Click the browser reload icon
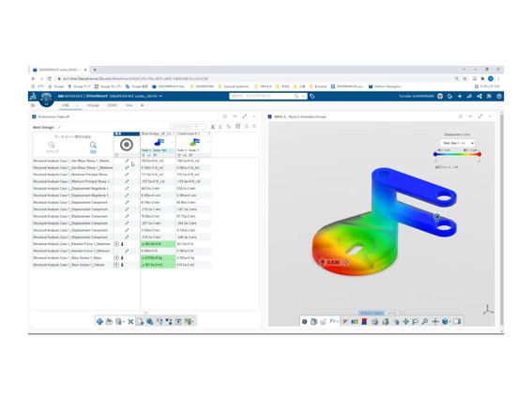Screen dimensions: 532x400 [x=49, y=79]
